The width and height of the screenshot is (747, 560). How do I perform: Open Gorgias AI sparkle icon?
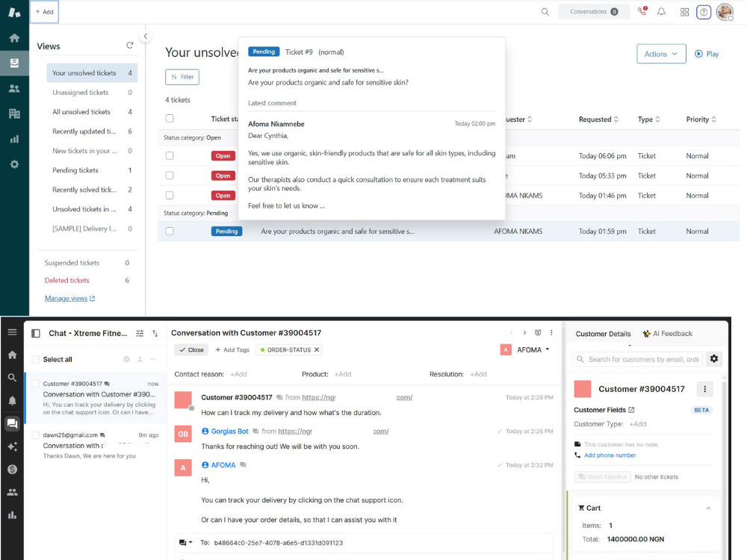[x=13, y=447]
